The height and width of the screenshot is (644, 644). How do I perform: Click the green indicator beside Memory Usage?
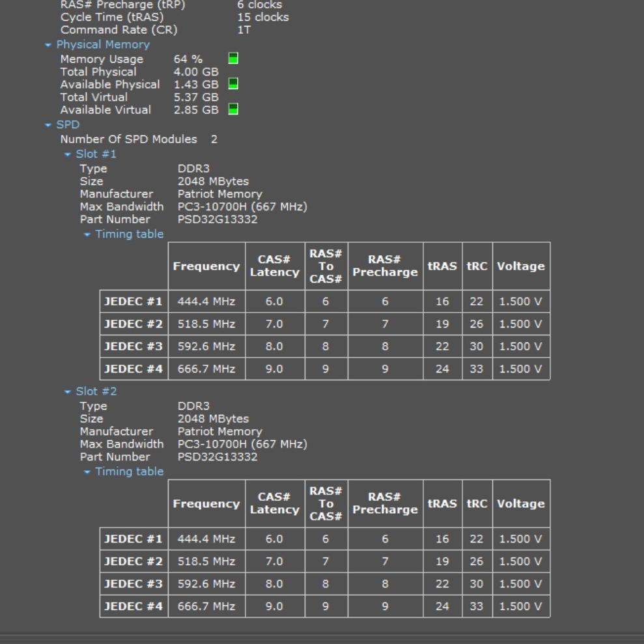[233, 59]
